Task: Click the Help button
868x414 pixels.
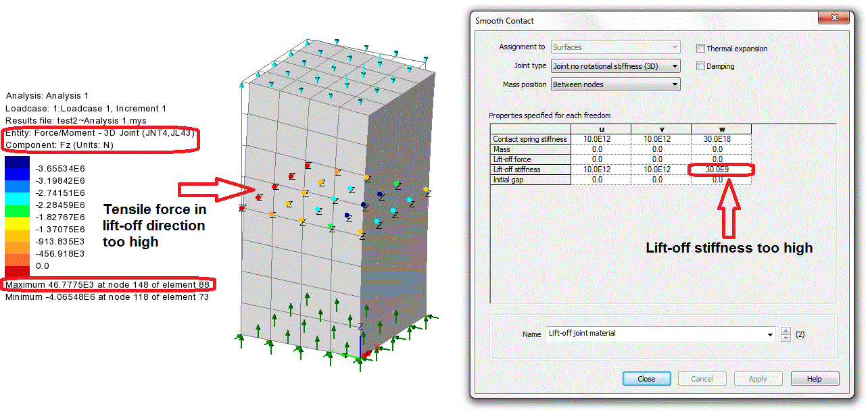Action: (x=815, y=379)
